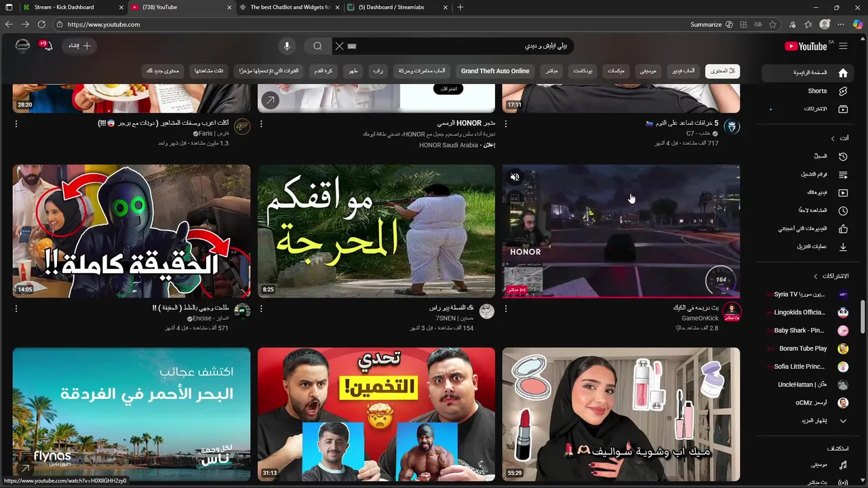Select the بودكاست podcasts chip
This screenshot has width=868, height=488.
(583, 70)
